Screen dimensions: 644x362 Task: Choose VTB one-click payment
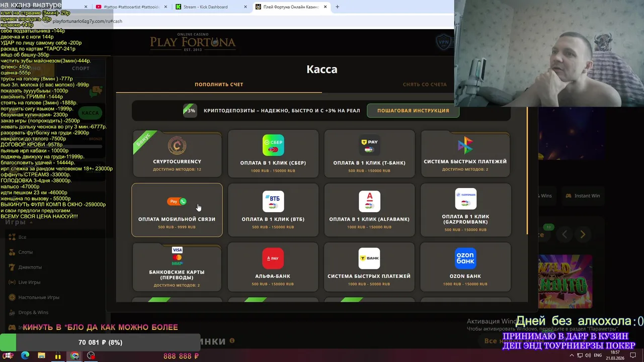(273, 210)
